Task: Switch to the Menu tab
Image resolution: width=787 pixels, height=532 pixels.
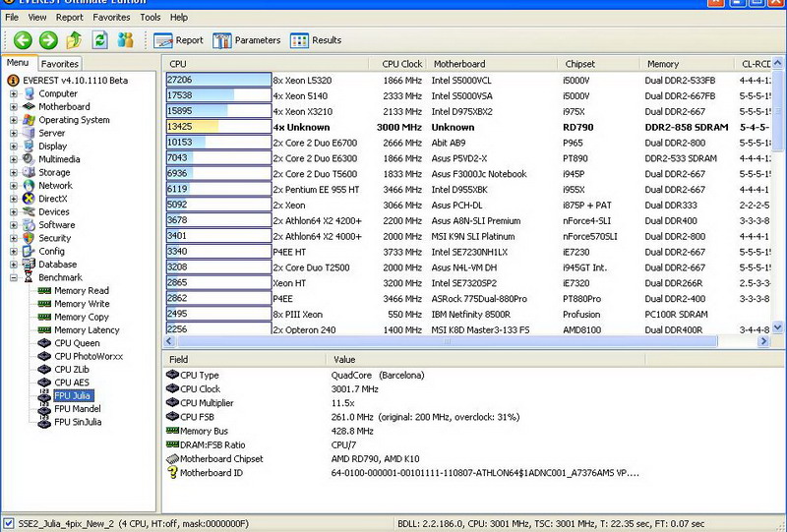Action: click(18, 62)
